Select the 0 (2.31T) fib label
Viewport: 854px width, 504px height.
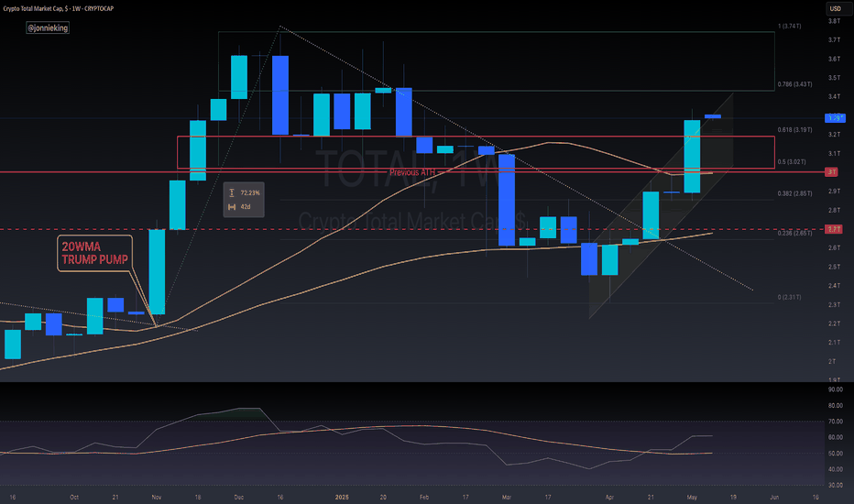(x=789, y=298)
